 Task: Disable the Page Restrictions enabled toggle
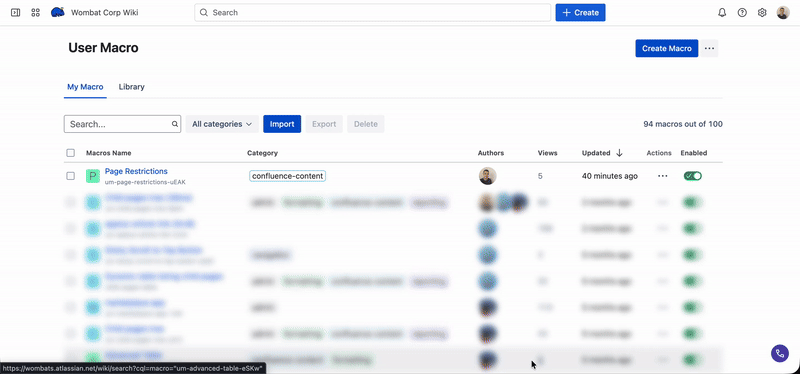tap(692, 176)
